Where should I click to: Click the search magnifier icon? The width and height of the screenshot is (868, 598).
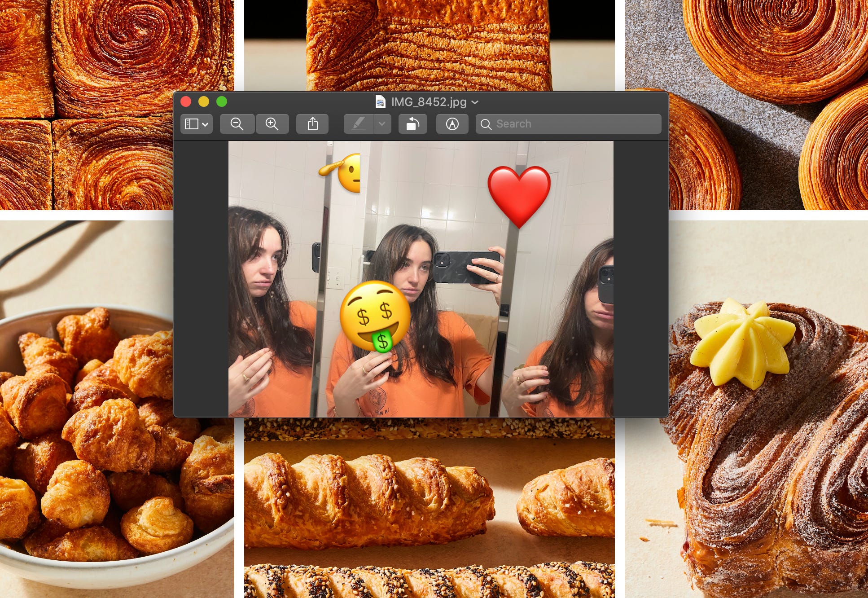(x=486, y=124)
